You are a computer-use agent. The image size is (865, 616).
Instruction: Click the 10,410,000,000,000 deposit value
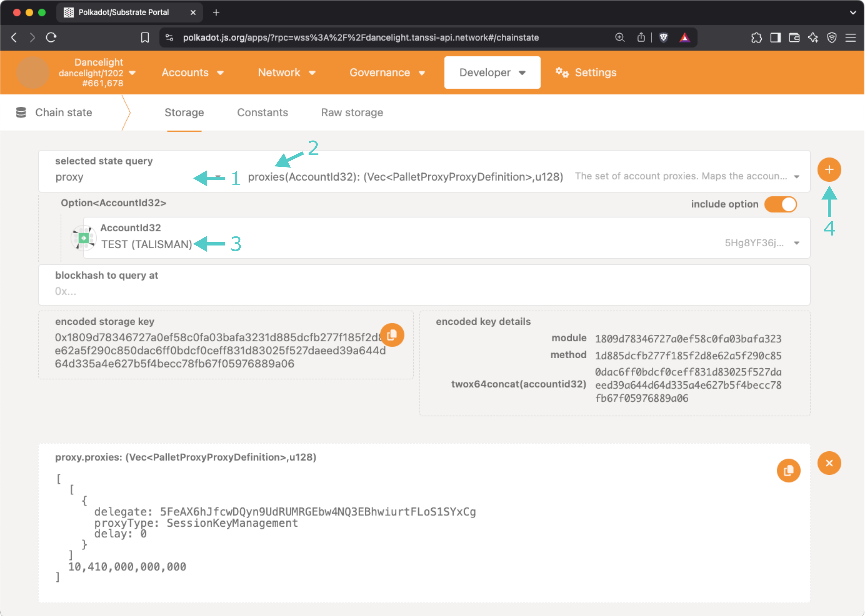point(127,567)
